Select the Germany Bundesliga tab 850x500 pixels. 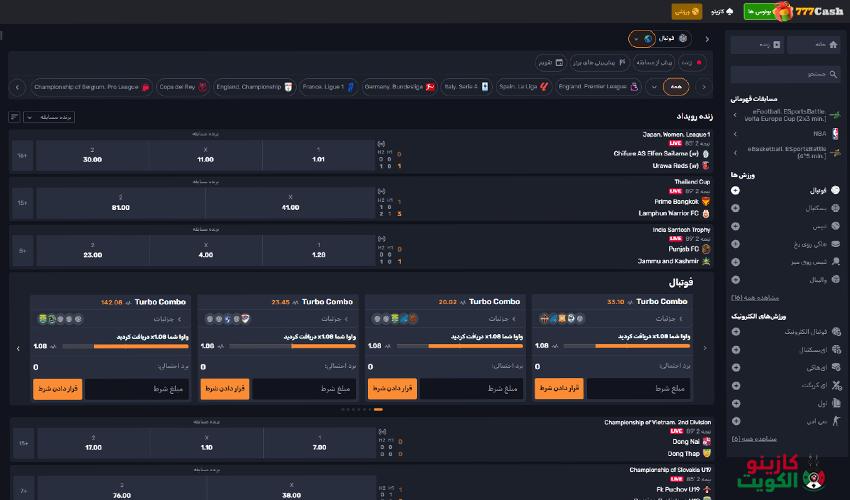tap(399, 87)
